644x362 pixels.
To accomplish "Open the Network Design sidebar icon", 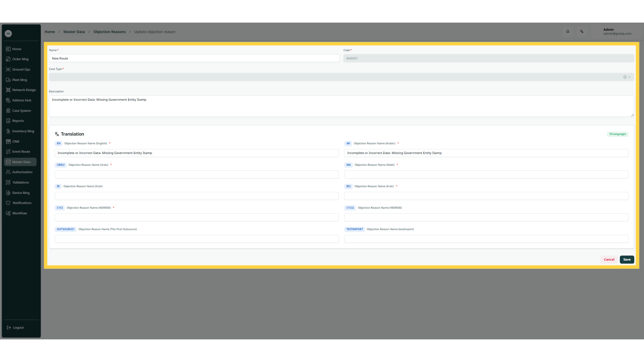I will [x=8, y=90].
